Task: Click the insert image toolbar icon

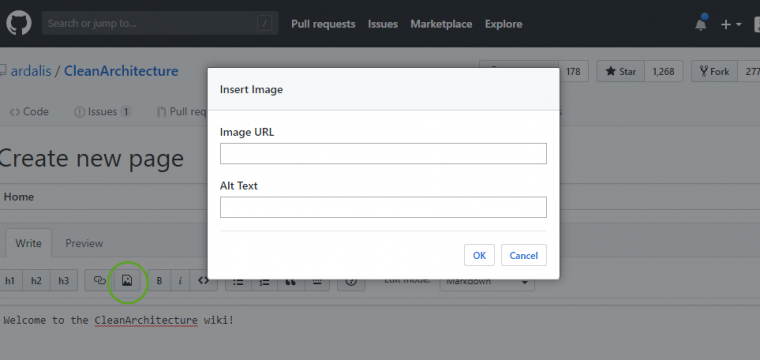Action: pos(127,281)
